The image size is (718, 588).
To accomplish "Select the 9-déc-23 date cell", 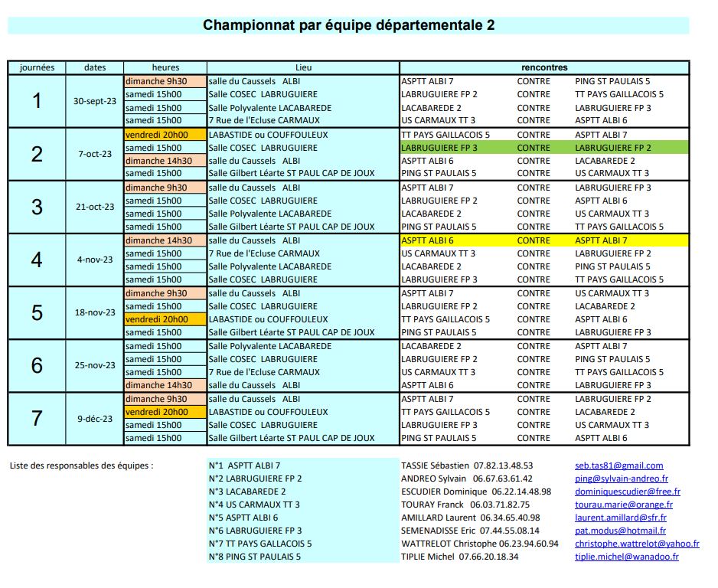I will [95, 419].
